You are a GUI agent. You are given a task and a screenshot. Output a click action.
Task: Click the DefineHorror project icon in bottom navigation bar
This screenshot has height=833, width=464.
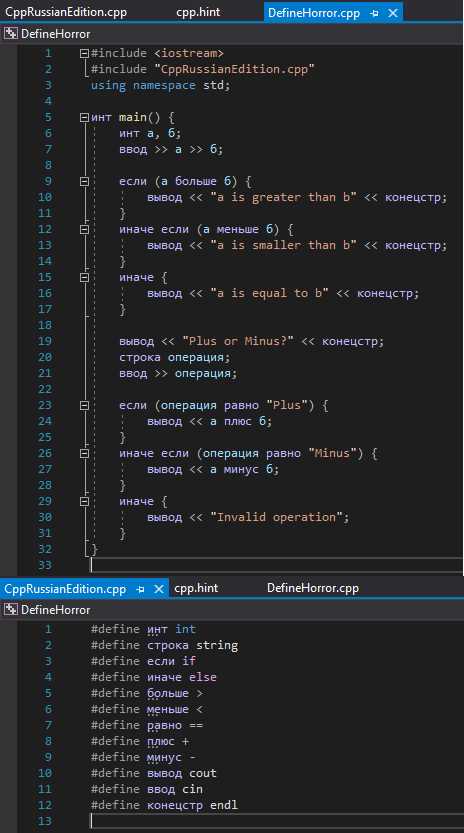click(11, 610)
